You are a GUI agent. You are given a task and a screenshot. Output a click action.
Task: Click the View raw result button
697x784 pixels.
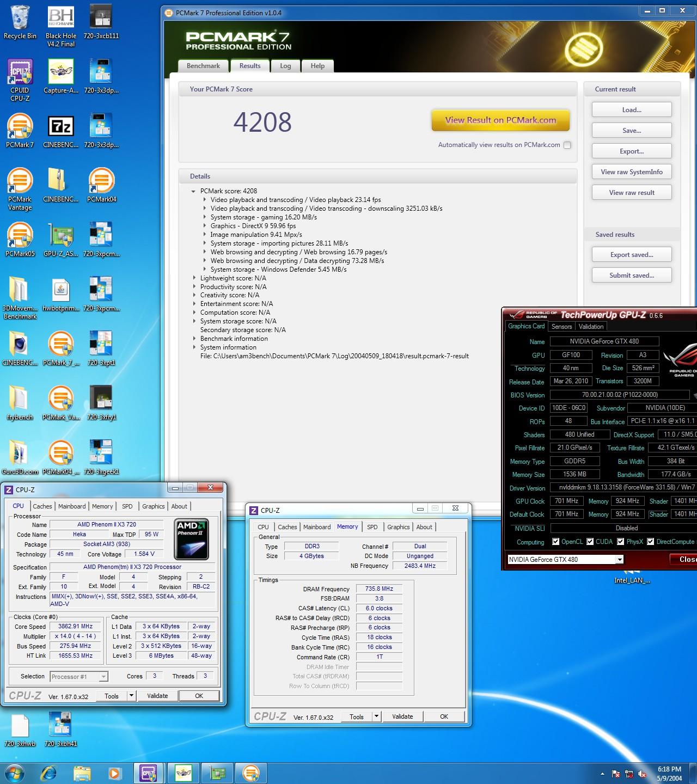point(632,193)
